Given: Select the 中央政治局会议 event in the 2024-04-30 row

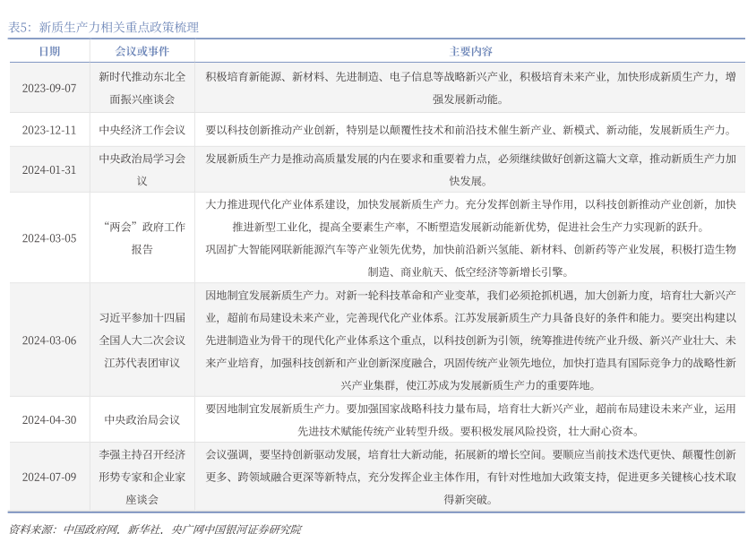Looking at the screenshot, I should click(142, 419).
